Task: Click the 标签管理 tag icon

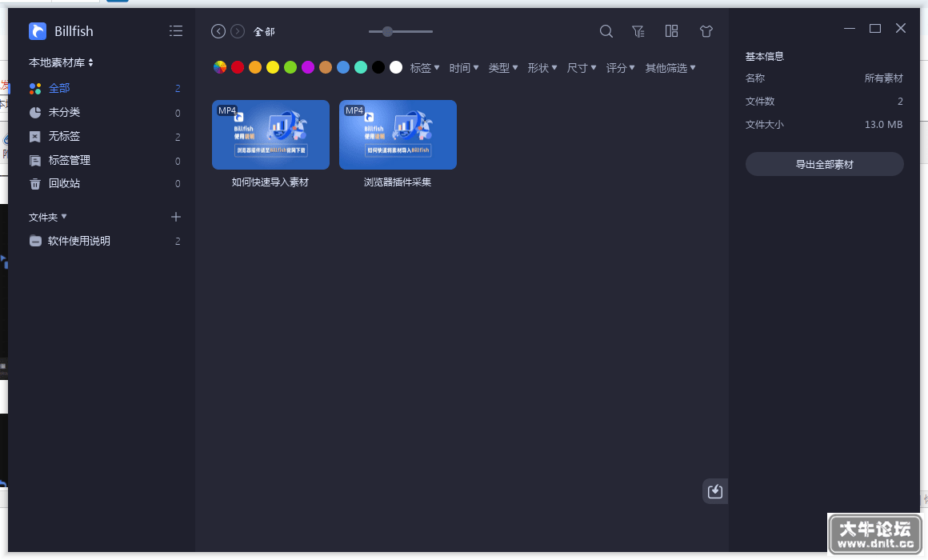Action: pos(35,161)
